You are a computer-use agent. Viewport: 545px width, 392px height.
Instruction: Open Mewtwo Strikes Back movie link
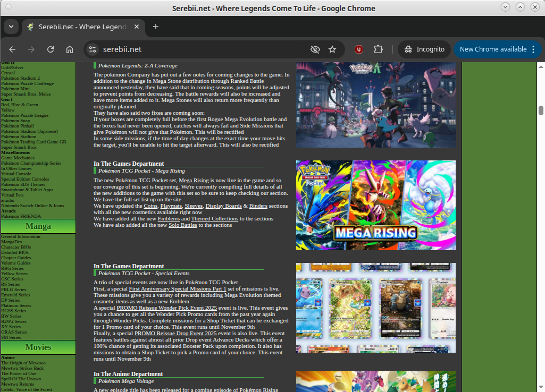pyautogui.click(x=22, y=368)
